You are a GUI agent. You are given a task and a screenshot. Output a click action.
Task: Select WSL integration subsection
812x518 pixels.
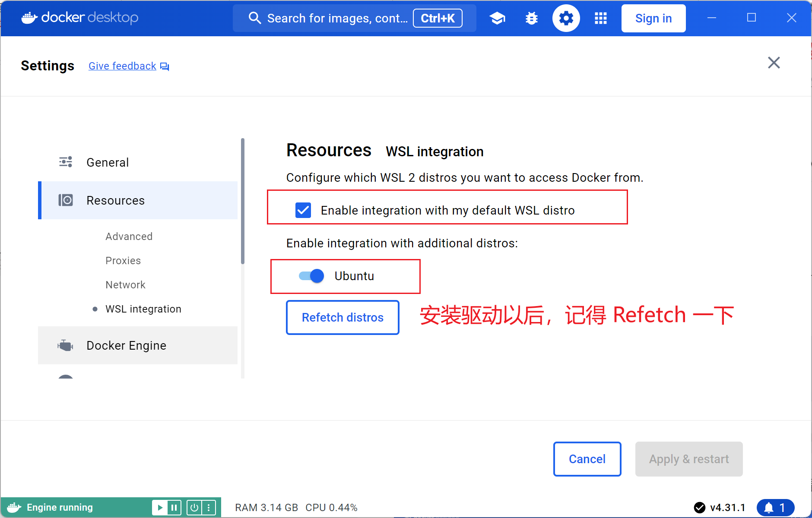(x=143, y=309)
